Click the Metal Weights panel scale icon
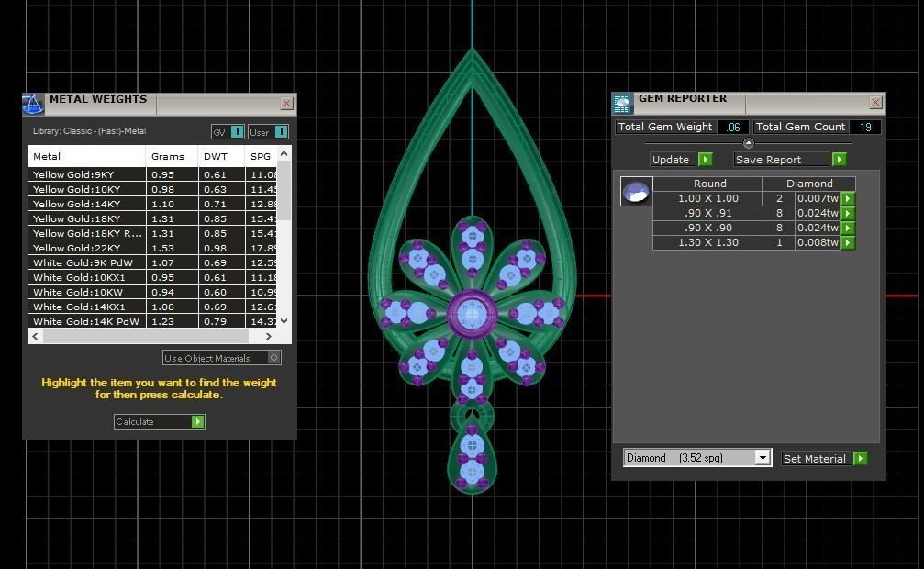 pyautogui.click(x=33, y=105)
